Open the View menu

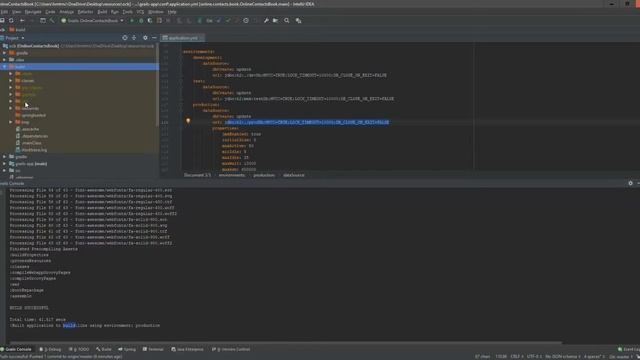16,12
